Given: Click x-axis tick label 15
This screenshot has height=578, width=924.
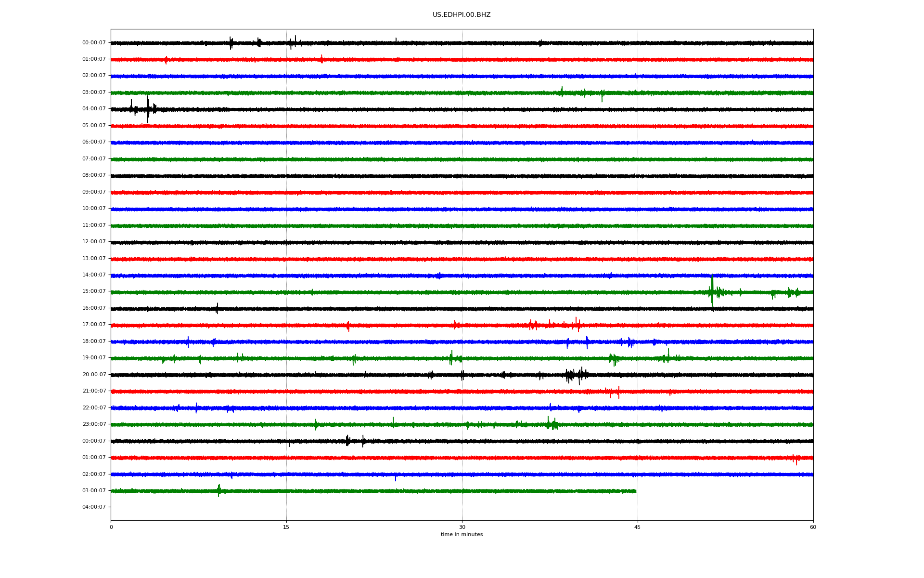Looking at the screenshot, I should 286,527.
